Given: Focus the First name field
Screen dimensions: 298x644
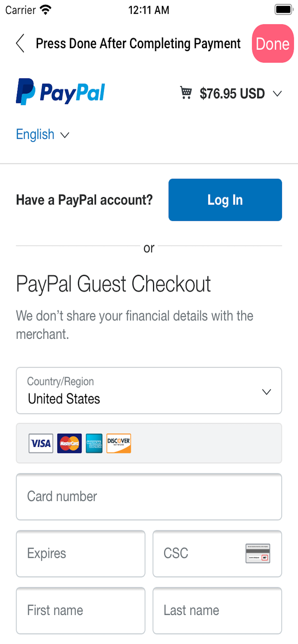Looking at the screenshot, I should pos(81,610).
